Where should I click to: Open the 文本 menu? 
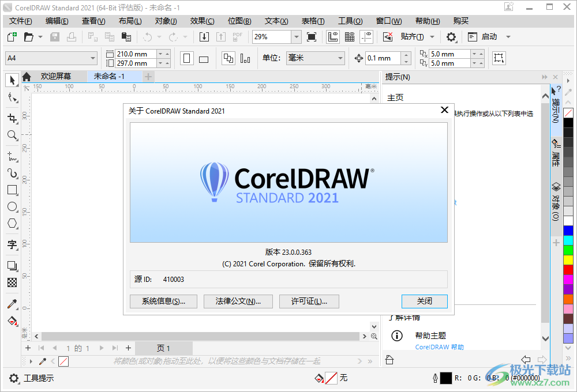pyautogui.click(x=275, y=21)
